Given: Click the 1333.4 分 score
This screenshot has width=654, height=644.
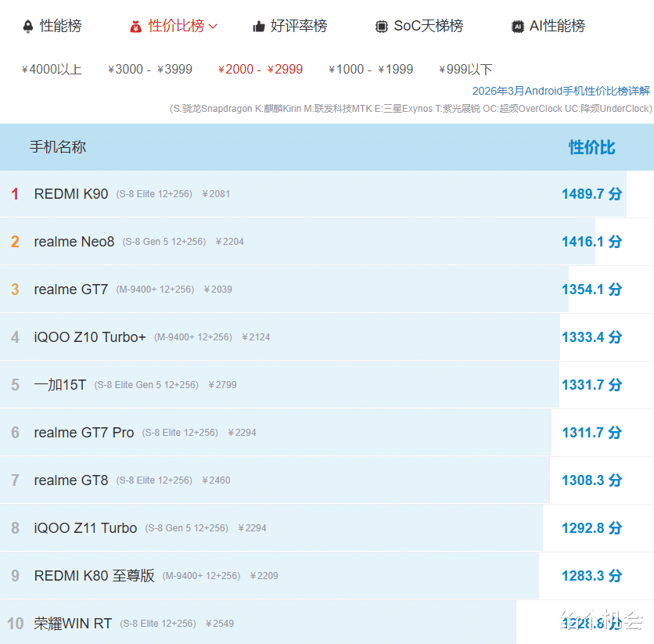Looking at the screenshot, I should click(x=592, y=337).
